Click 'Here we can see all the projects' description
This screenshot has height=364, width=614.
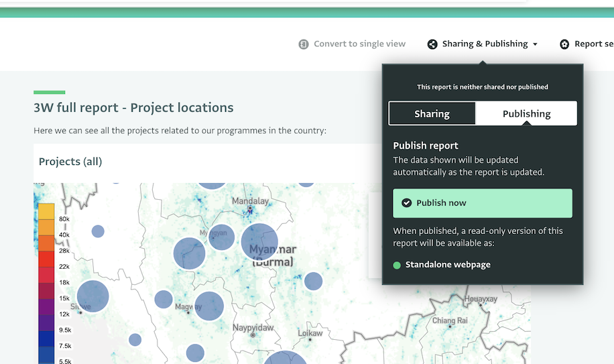[180, 130]
